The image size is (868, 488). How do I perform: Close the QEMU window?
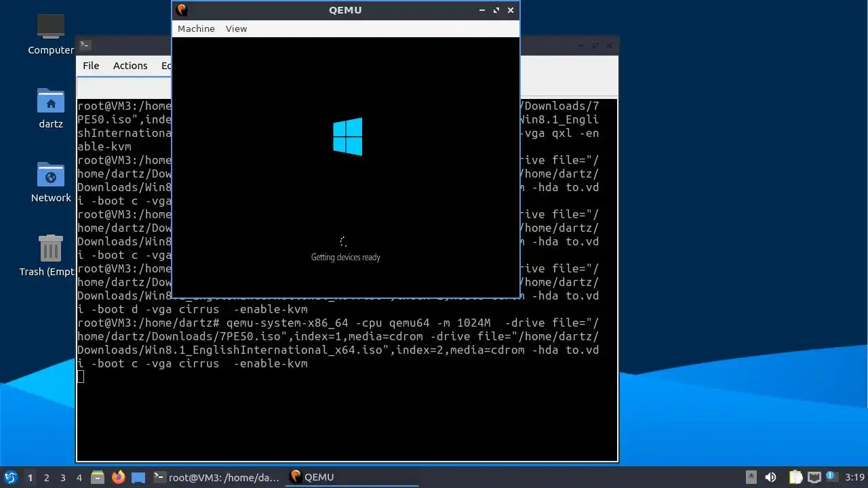[x=511, y=10]
